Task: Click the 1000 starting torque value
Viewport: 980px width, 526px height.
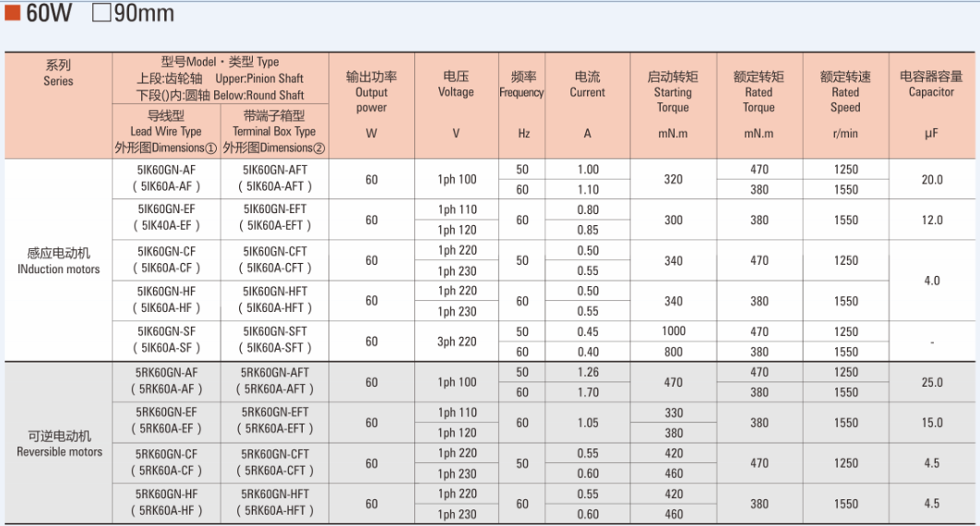Action: (x=674, y=331)
